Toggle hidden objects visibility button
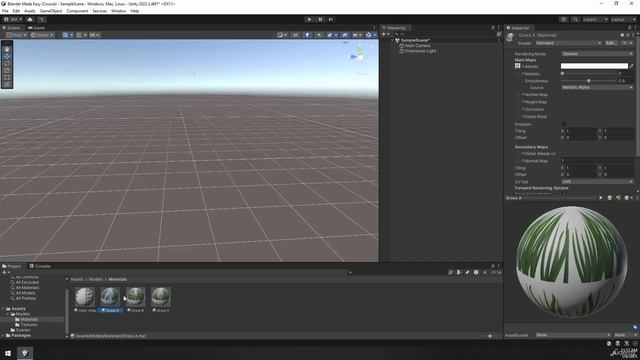Screen dimensions: 640x360 [x=344, y=35]
